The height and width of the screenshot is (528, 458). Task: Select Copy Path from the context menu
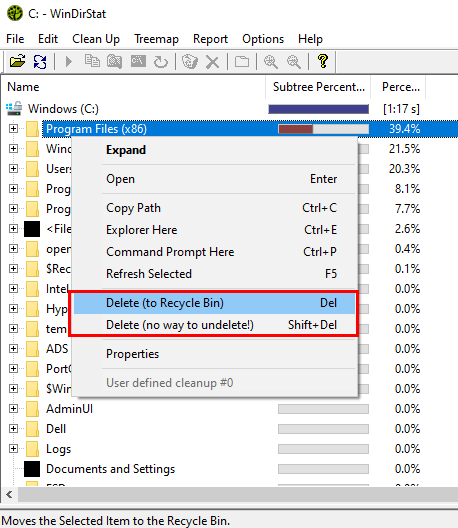(x=215, y=208)
